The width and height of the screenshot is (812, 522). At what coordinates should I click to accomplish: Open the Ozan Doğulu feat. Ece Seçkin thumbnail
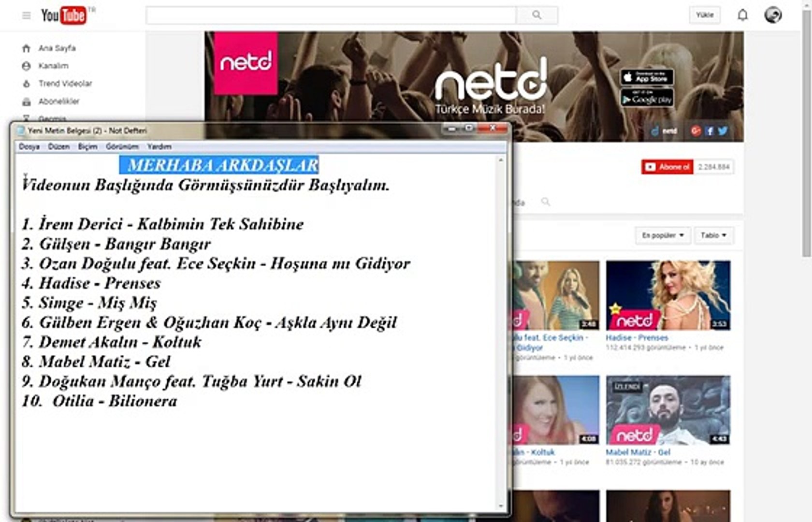556,295
